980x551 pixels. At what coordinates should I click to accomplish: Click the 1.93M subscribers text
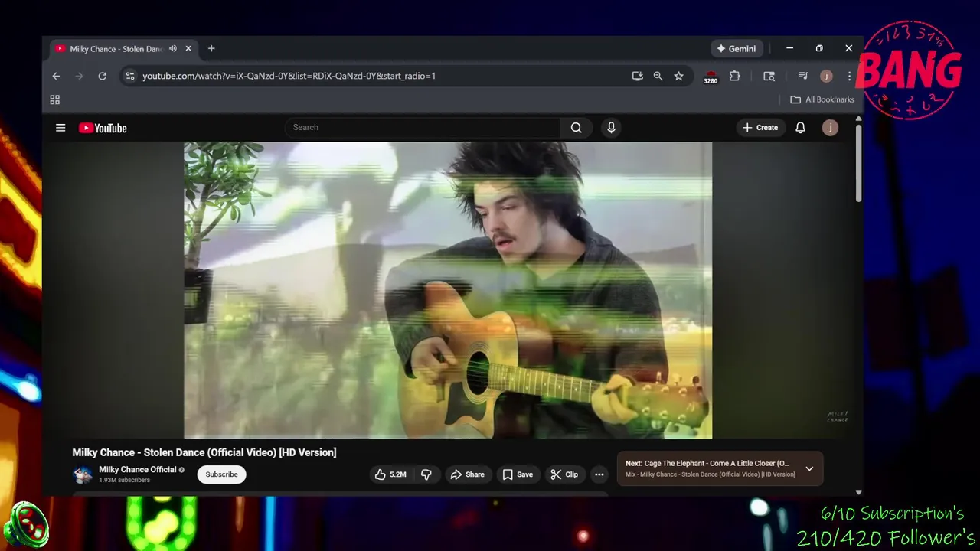coord(124,480)
